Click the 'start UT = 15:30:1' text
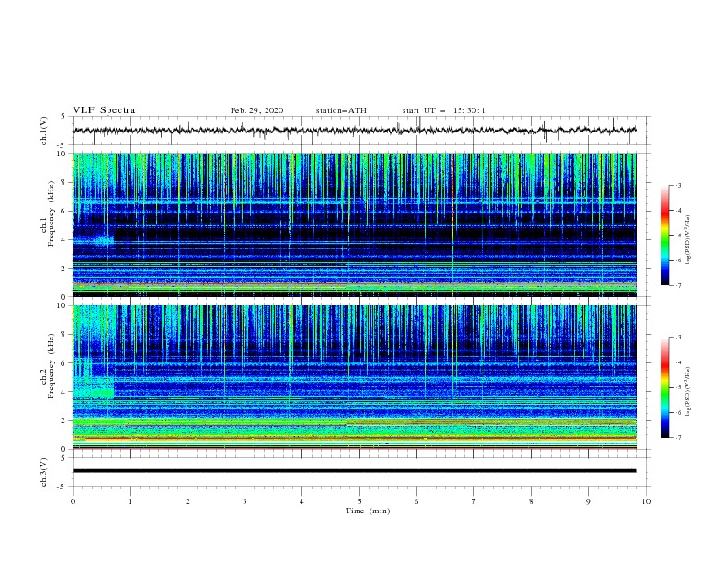Viewport: 728px width, 563px height. coord(444,110)
